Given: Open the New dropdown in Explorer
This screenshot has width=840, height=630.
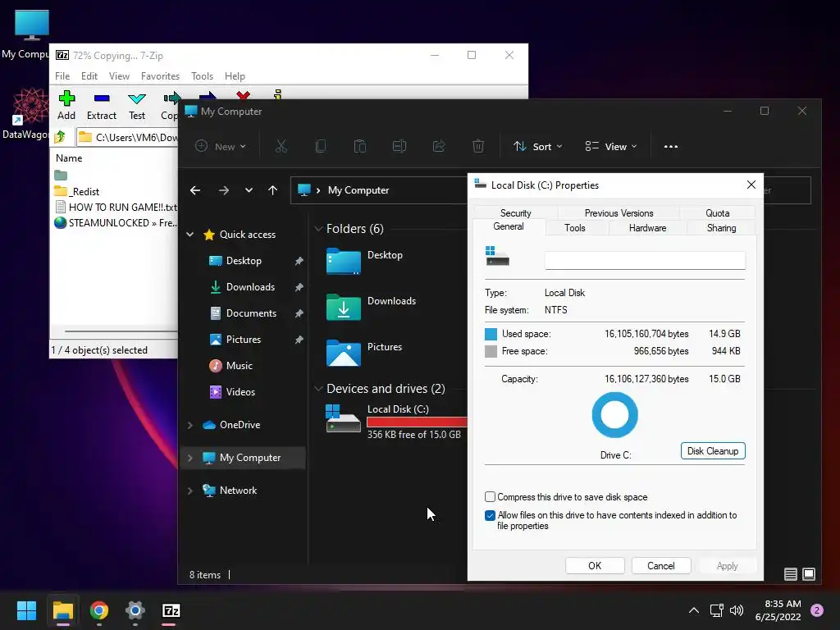Looking at the screenshot, I should pos(221,146).
